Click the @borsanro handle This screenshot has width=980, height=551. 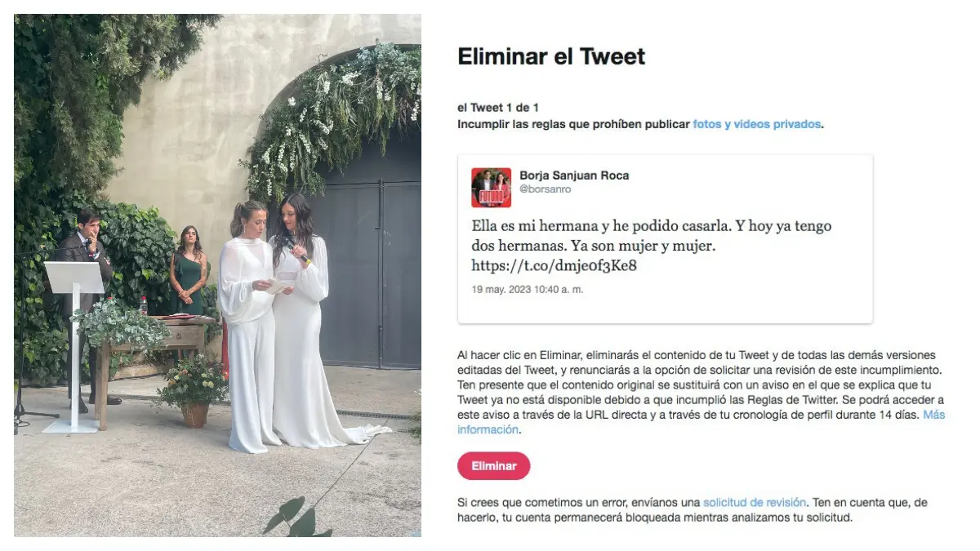tap(546, 189)
